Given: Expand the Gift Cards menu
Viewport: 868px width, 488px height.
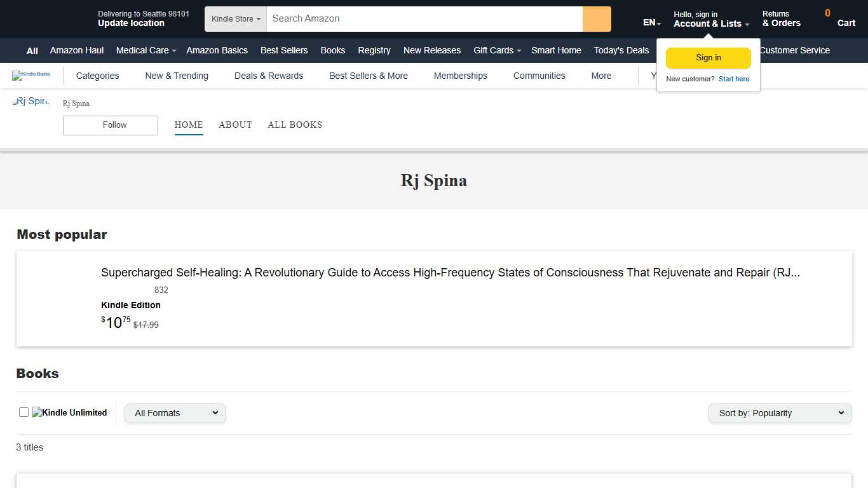Looking at the screenshot, I should pyautogui.click(x=496, y=50).
